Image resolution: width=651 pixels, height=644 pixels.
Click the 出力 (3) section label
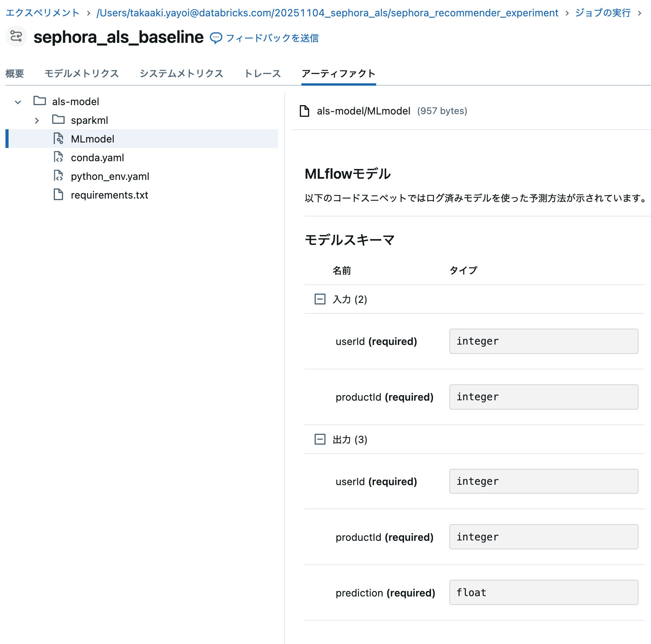350,440
